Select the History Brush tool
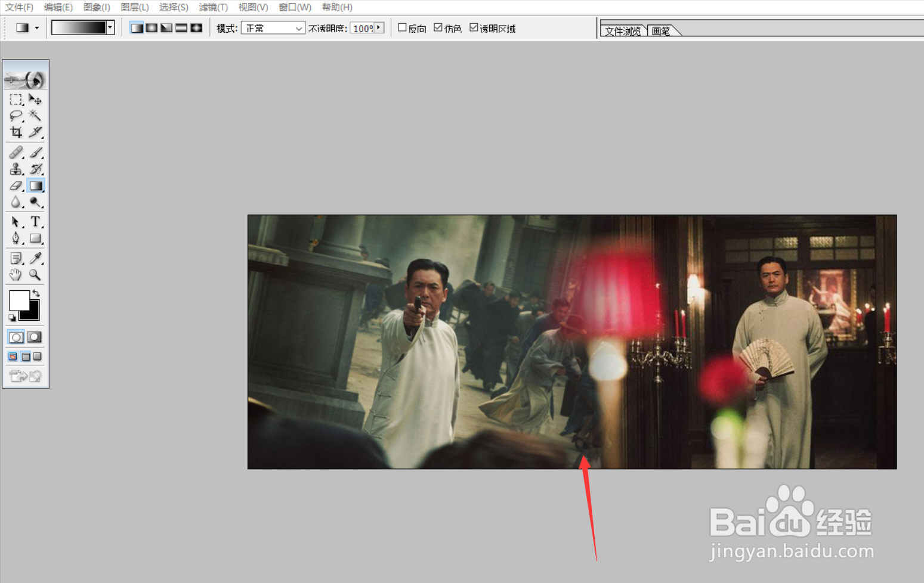924x583 pixels. point(35,169)
